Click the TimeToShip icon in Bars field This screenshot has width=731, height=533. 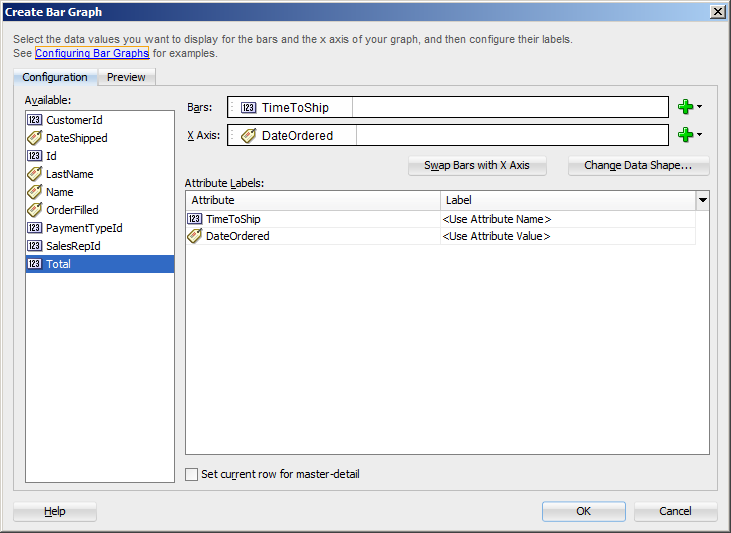pos(248,108)
